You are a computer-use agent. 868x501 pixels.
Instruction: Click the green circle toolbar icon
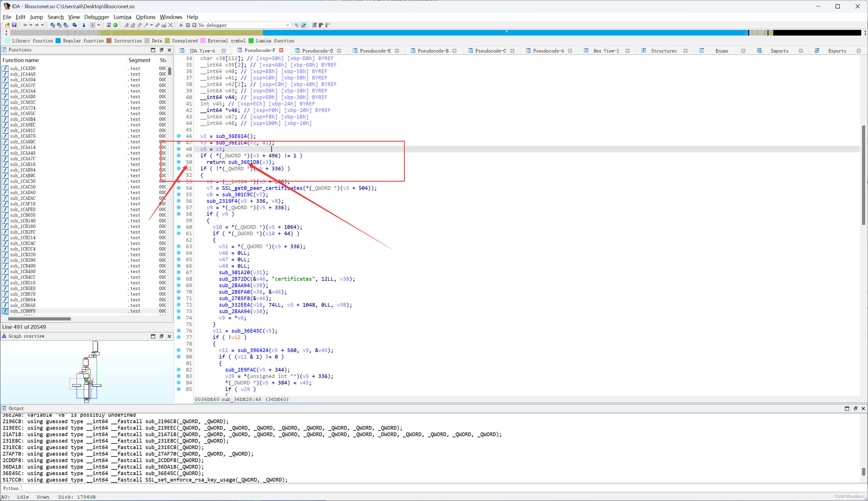pyautogui.click(x=116, y=25)
